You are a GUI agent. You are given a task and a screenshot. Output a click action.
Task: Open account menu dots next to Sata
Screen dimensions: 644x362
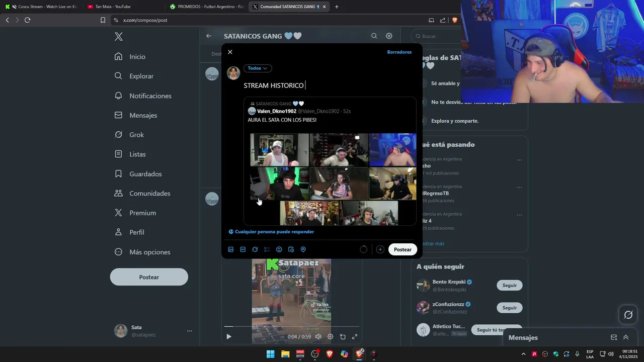tap(190, 331)
